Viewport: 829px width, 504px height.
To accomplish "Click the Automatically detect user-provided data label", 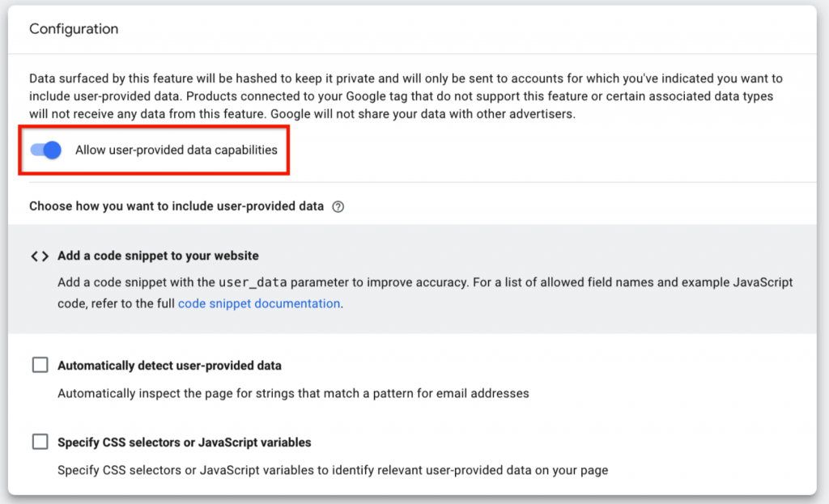I will click(x=169, y=366).
